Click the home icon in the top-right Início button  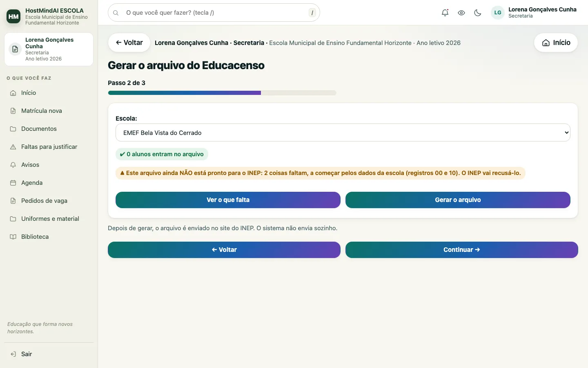(546, 43)
